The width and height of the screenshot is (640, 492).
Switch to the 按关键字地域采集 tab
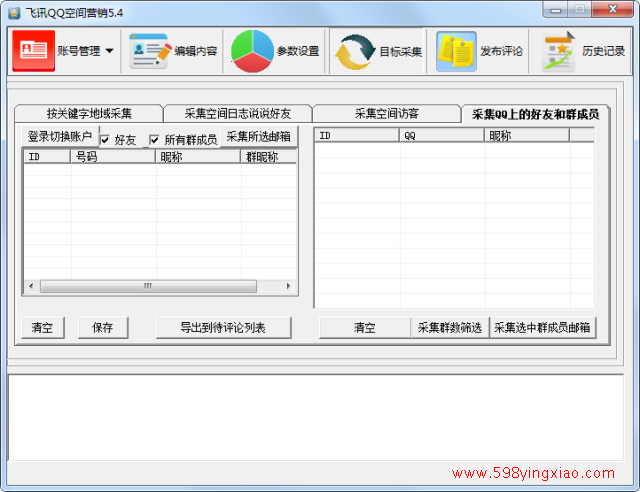point(89,114)
